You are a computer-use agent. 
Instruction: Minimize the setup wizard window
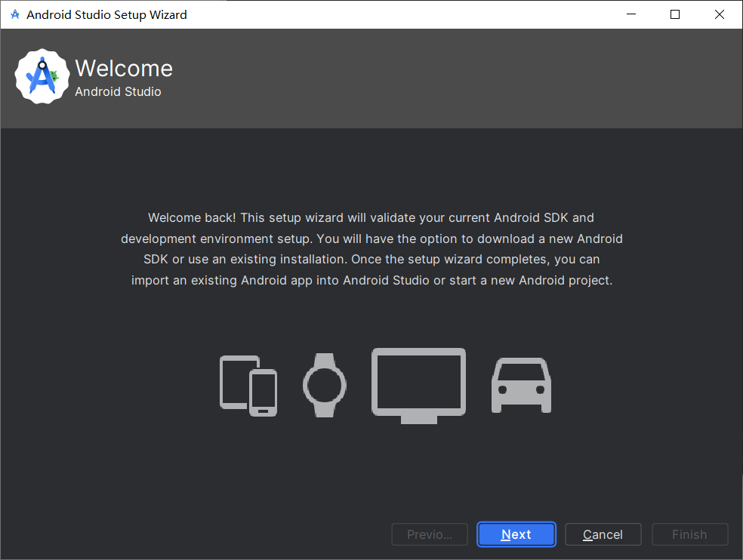click(x=630, y=14)
